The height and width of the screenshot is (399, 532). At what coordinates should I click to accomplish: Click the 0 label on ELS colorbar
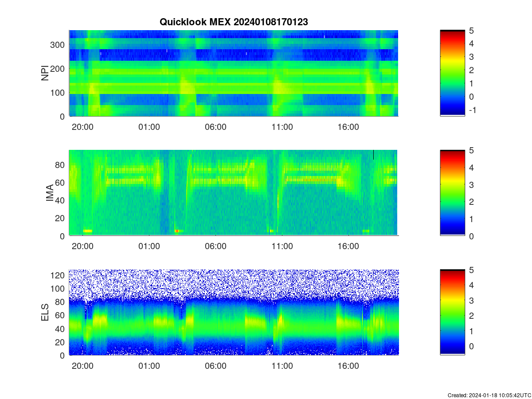tap(472, 346)
